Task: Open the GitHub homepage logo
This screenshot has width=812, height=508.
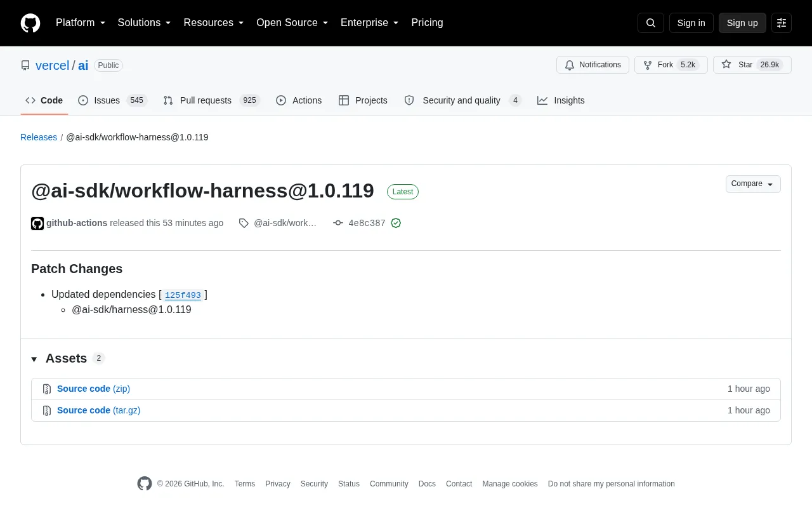Action: (30, 23)
